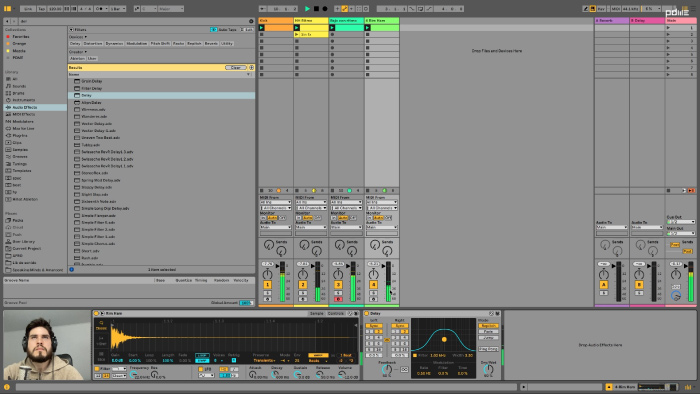
Task: Open the Max for Live category
Action: [23, 129]
